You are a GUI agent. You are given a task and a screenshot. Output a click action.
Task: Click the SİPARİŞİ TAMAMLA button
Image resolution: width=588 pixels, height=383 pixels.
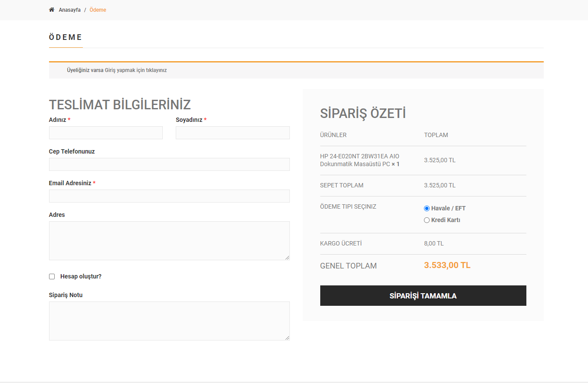tap(423, 296)
